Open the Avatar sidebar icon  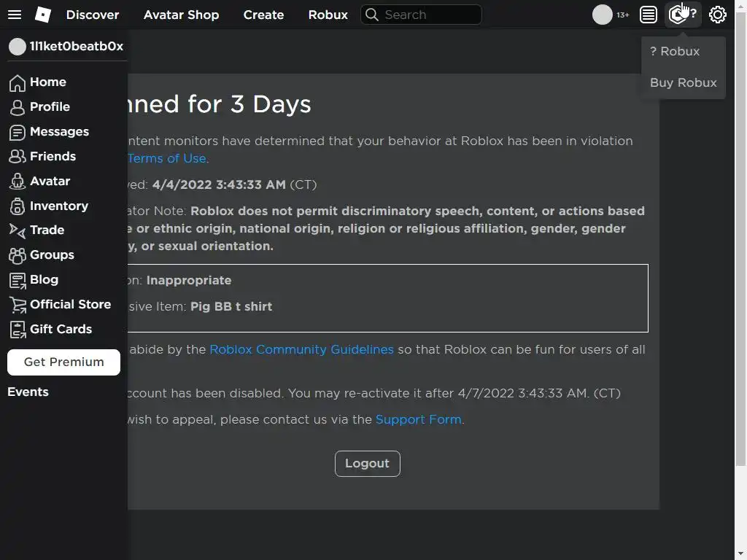coord(18,182)
